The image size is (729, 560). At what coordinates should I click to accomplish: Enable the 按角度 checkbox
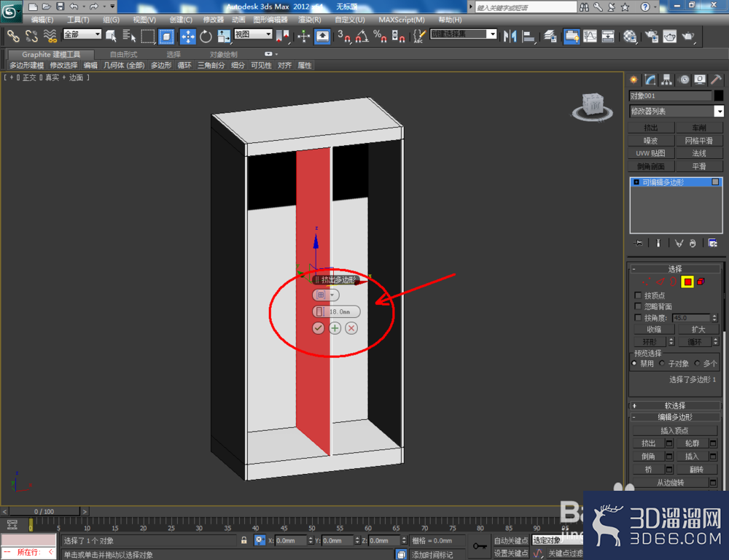coord(638,318)
